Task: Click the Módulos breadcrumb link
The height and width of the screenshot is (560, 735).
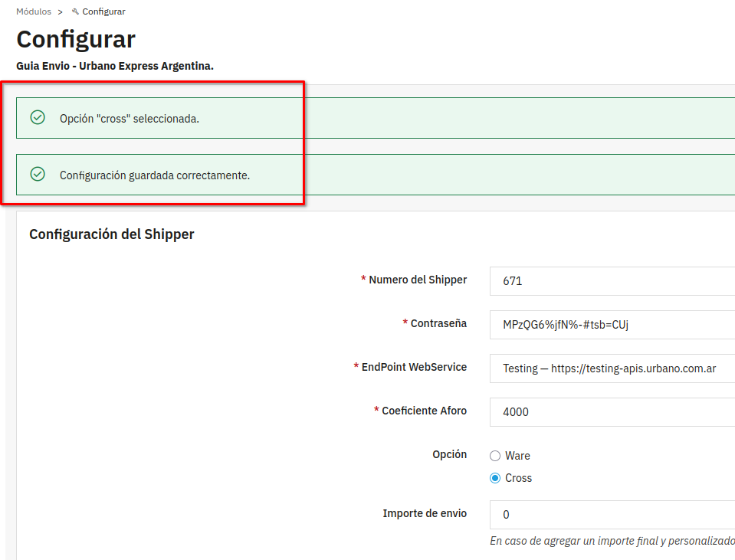Action: point(34,11)
